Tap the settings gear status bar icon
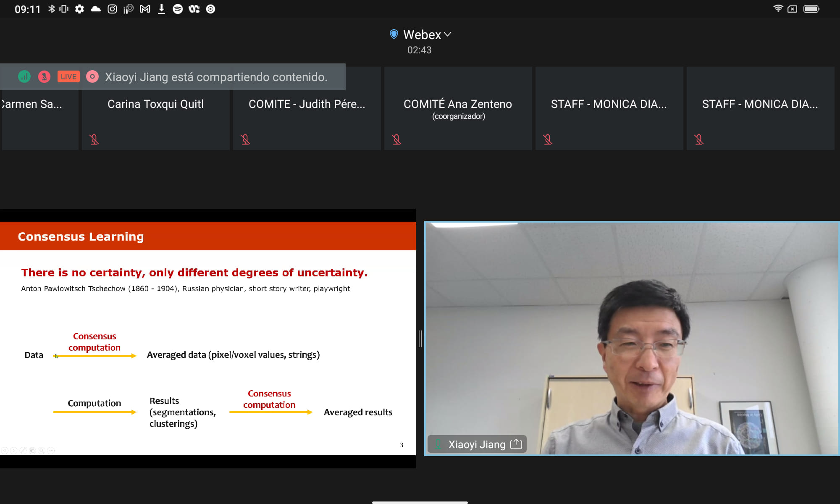 pyautogui.click(x=79, y=9)
